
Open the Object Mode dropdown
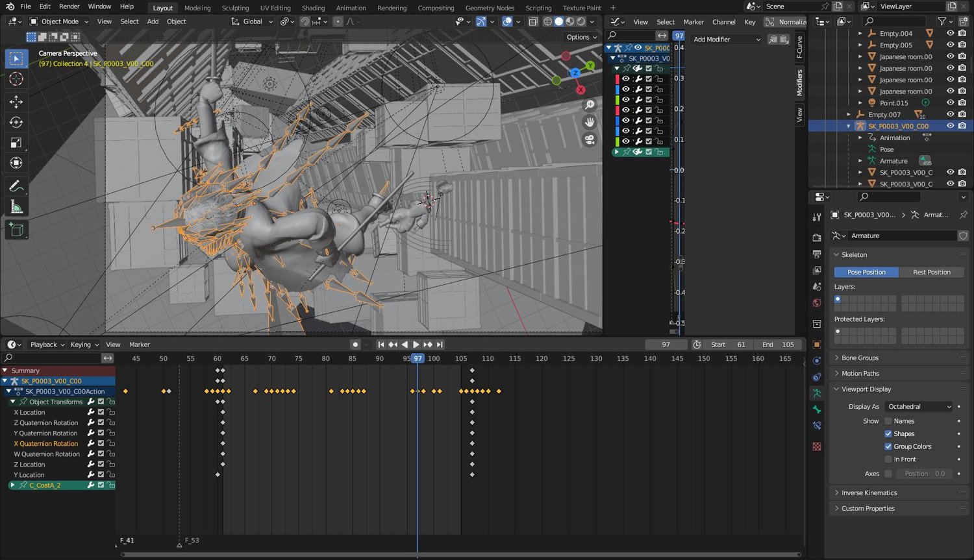[59, 21]
